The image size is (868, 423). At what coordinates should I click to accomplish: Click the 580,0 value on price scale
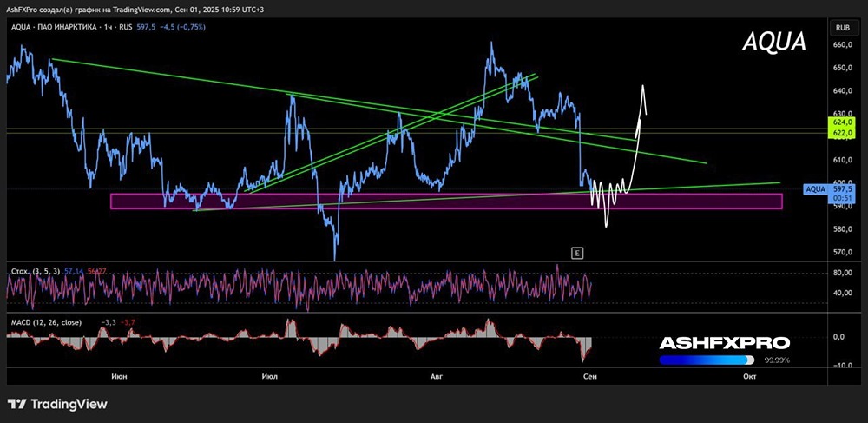click(x=844, y=229)
